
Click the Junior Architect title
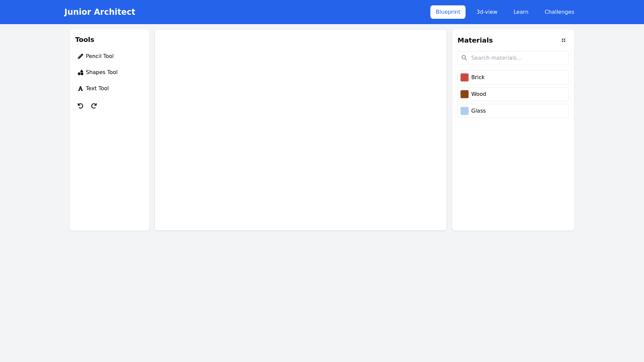100,12
